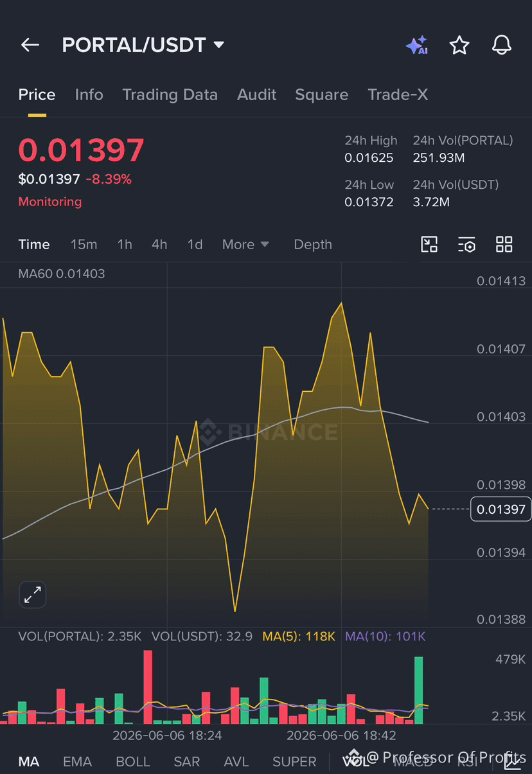Select the 4h interval
The width and height of the screenshot is (532, 774).
(159, 244)
